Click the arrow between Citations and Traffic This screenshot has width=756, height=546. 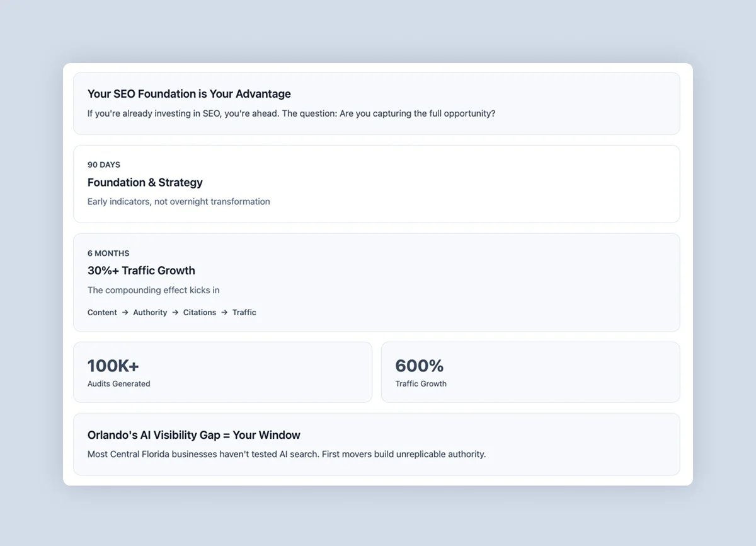point(224,313)
